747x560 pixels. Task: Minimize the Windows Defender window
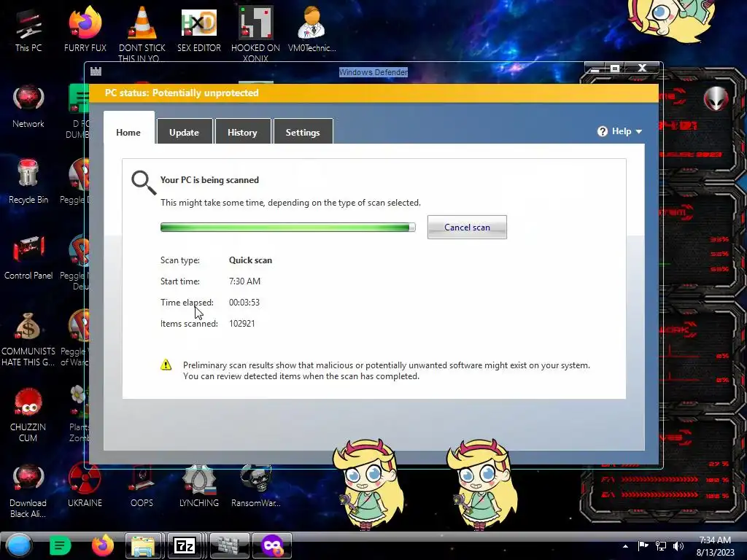pos(595,68)
